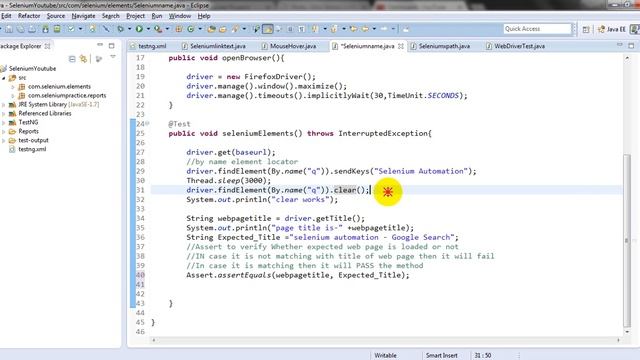Open the Help menu
The width and height of the screenshot is (640, 360).
[x=204, y=16]
